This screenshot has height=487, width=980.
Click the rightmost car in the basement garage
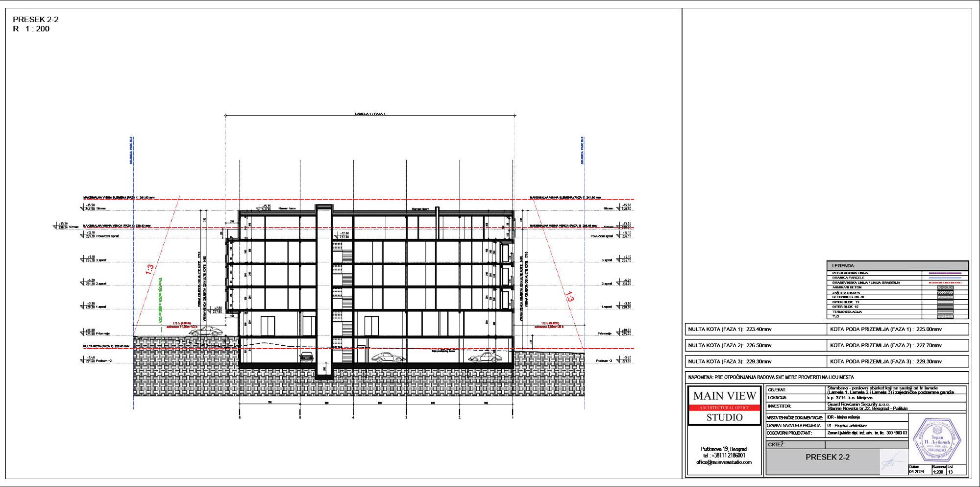coord(486,357)
